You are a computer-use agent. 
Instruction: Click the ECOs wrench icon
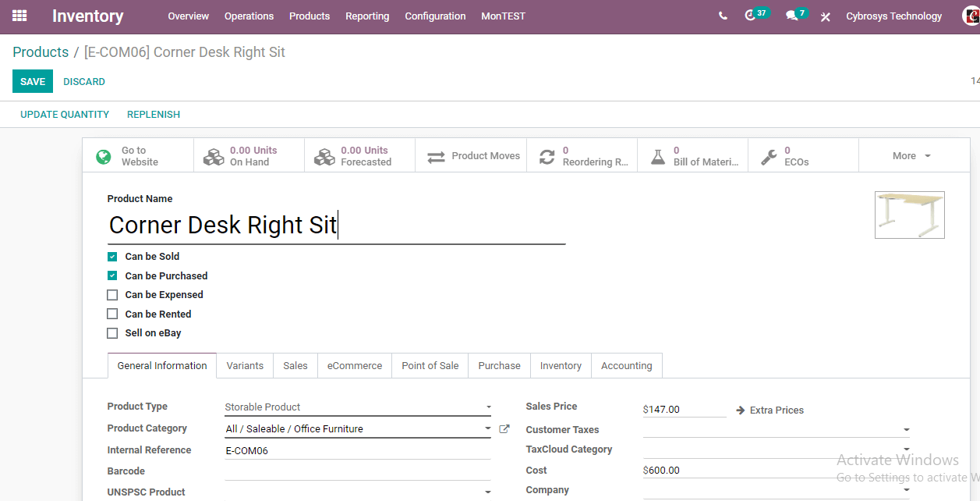click(769, 157)
